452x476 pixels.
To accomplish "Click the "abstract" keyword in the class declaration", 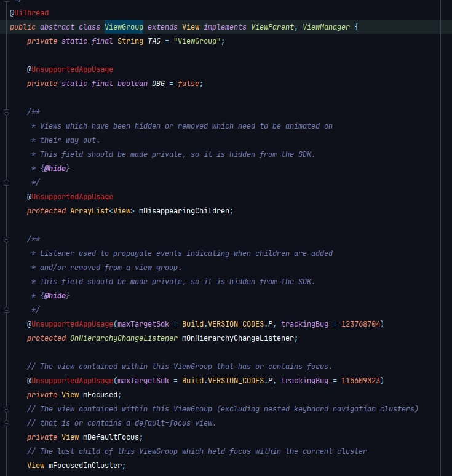I will (57, 27).
